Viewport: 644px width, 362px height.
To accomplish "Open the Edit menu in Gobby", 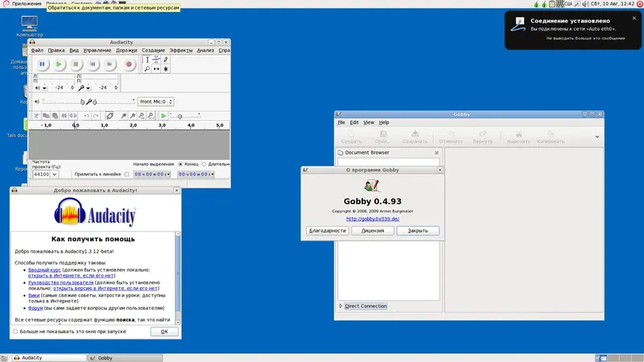I will pos(354,122).
